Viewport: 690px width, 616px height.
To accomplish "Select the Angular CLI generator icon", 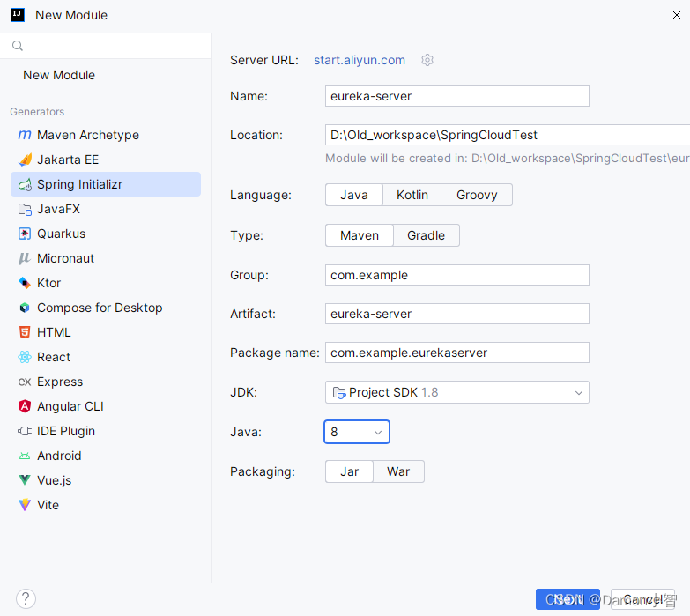I will tap(25, 406).
